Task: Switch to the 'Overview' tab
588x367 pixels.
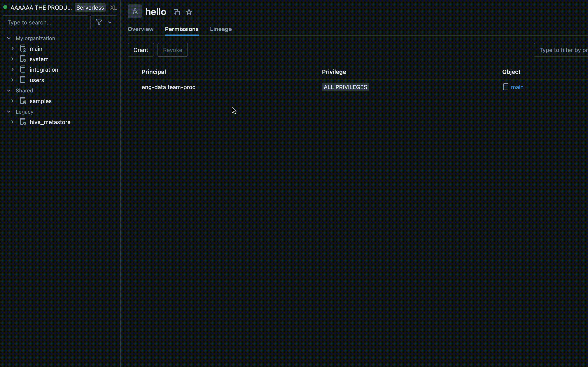Action: [x=140, y=29]
